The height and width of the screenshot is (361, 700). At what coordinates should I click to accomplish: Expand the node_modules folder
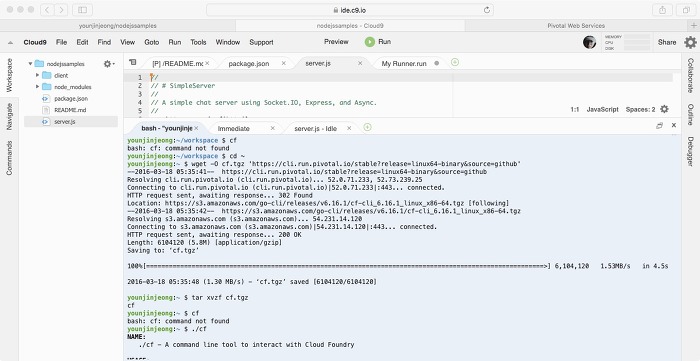tap(38, 87)
